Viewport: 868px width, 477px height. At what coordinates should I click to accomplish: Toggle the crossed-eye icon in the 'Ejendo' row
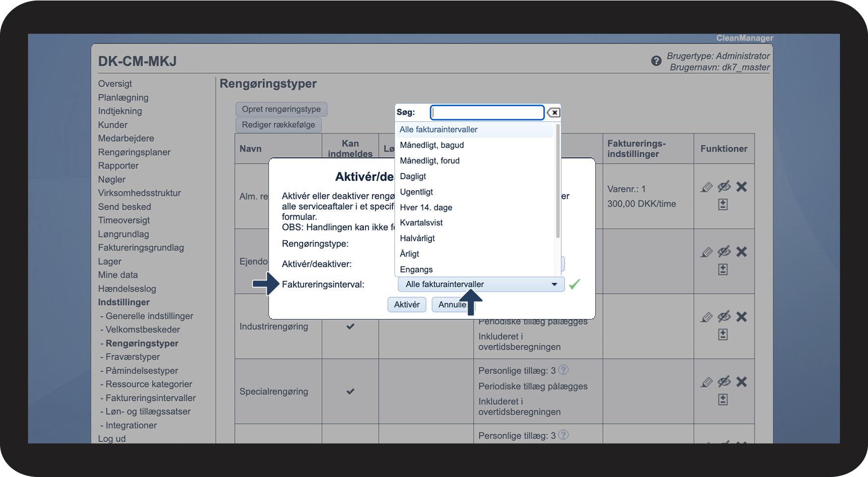(724, 252)
